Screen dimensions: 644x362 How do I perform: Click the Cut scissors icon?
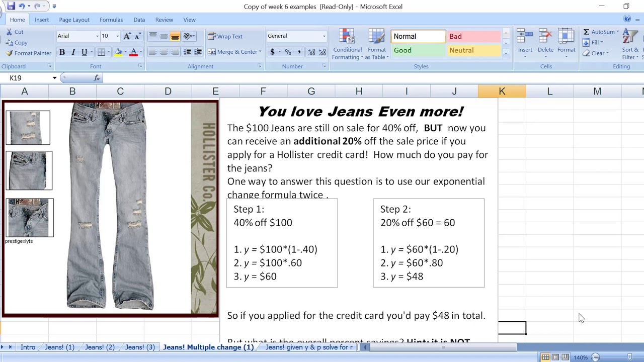pos(9,32)
